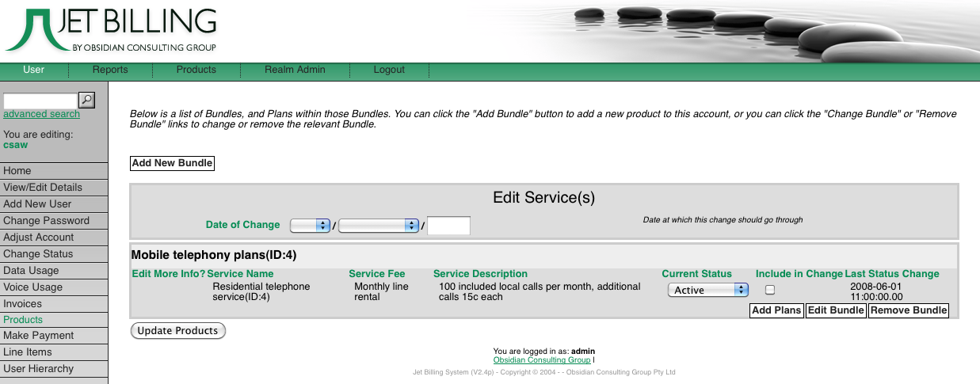Click the sidebar search text box

click(x=40, y=101)
